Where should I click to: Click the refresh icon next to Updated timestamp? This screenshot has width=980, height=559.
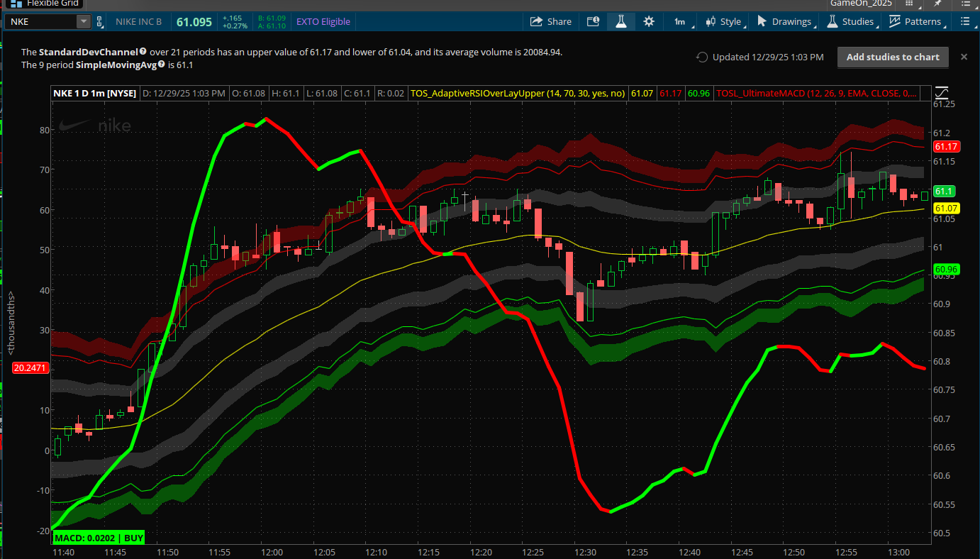pos(702,57)
